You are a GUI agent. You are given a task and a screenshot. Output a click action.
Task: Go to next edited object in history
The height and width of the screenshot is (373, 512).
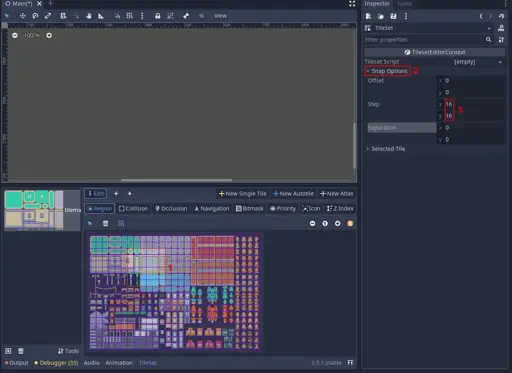click(490, 16)
